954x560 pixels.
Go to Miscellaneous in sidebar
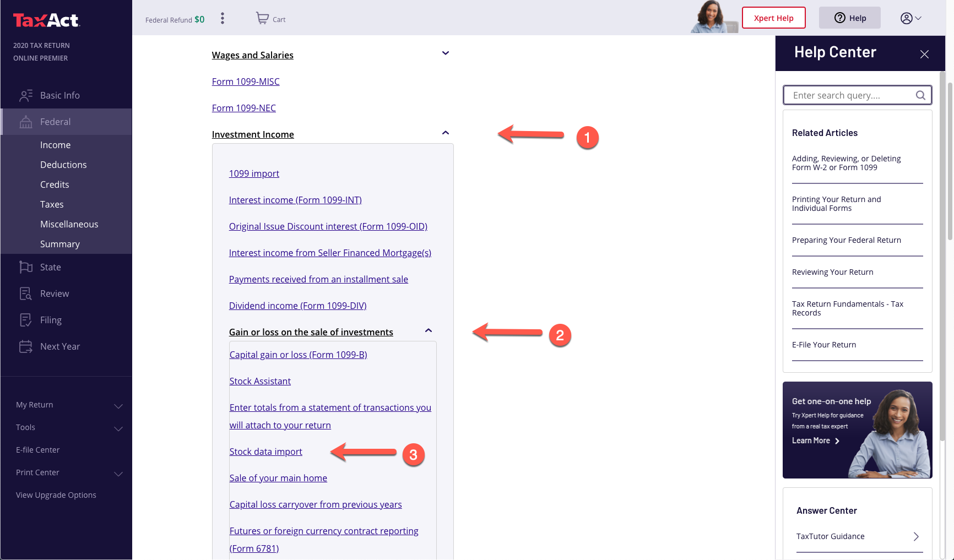pos(69,224)
